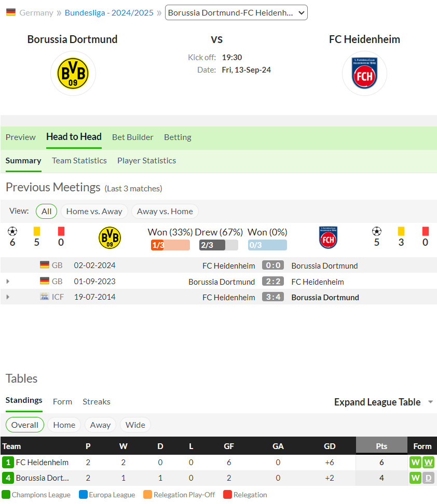Click Dortmund's goals soccer ball icon
437x504 pixels.
[x=12, y=231]
